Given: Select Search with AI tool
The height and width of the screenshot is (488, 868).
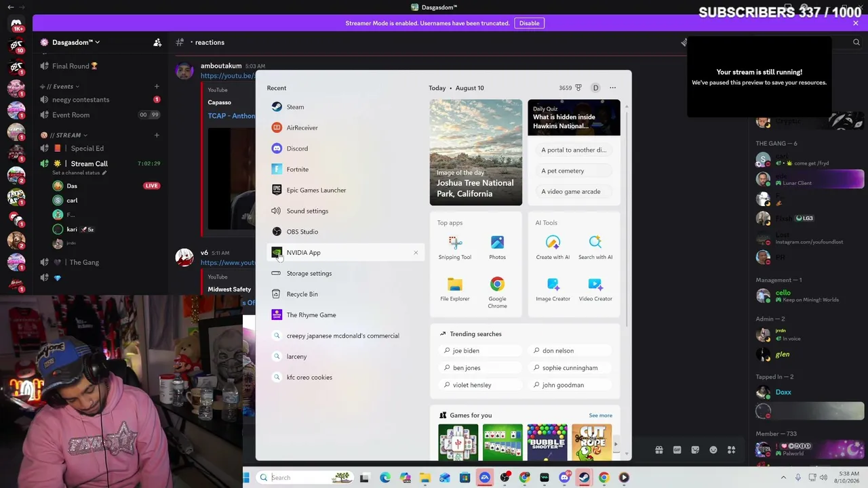Looking at the screenshot, I should (x=595, y=247).
